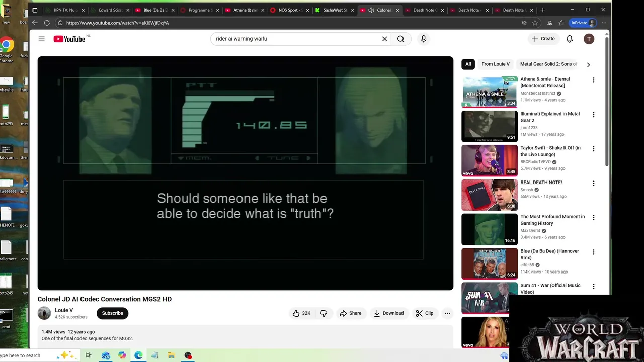Open the YouTube guide hamburger menu
The width and height of the screenshot is (644, 362).
(42, 39)
